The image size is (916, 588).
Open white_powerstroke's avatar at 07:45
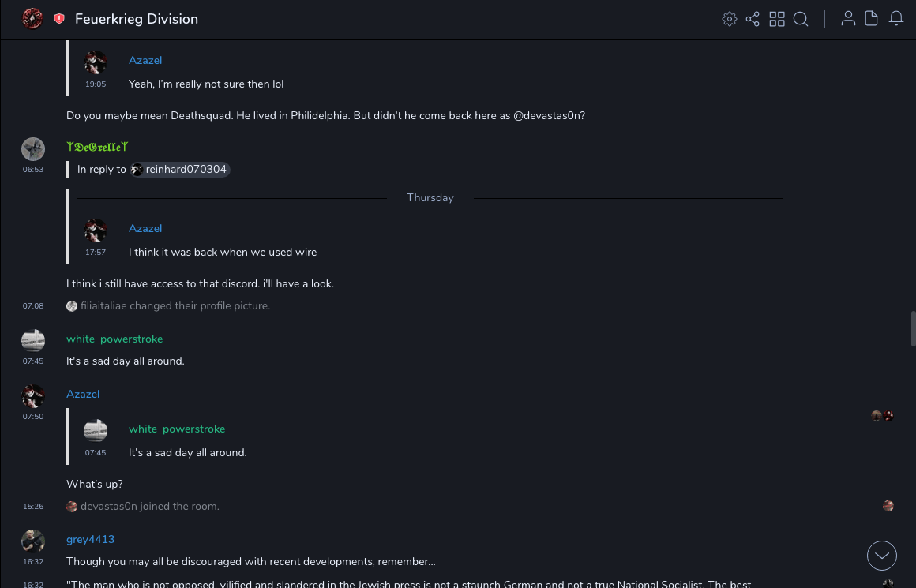point(33,340)
